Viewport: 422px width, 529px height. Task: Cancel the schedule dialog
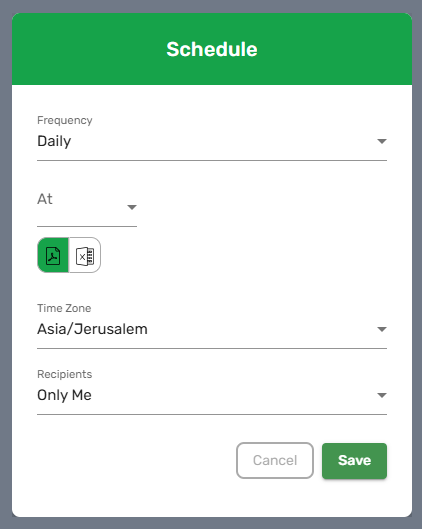(x=275, y=461)
